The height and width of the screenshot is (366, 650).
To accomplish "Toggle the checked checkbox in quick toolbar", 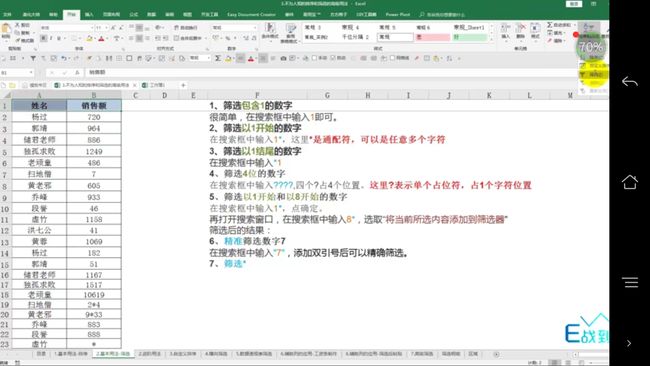I will pos(332,58).
